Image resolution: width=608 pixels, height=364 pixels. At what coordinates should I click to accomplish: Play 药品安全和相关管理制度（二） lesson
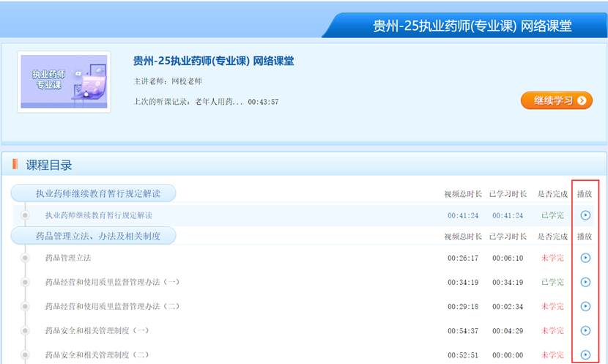tap(585, 354)
